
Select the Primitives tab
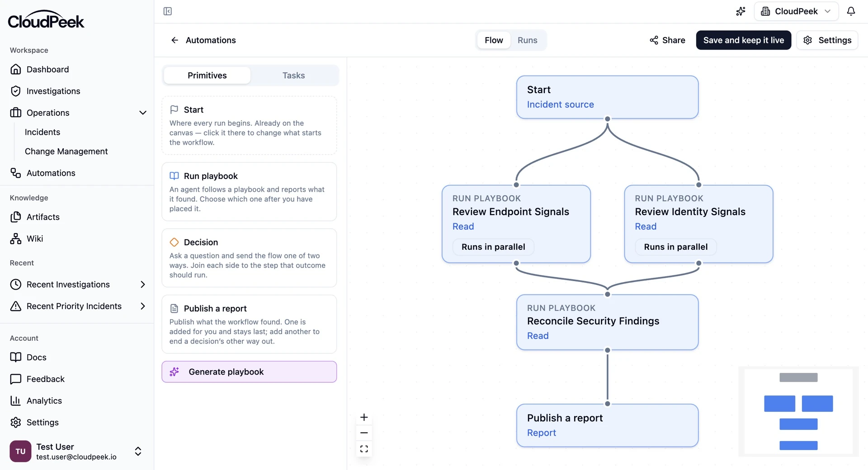coord(207,75)
